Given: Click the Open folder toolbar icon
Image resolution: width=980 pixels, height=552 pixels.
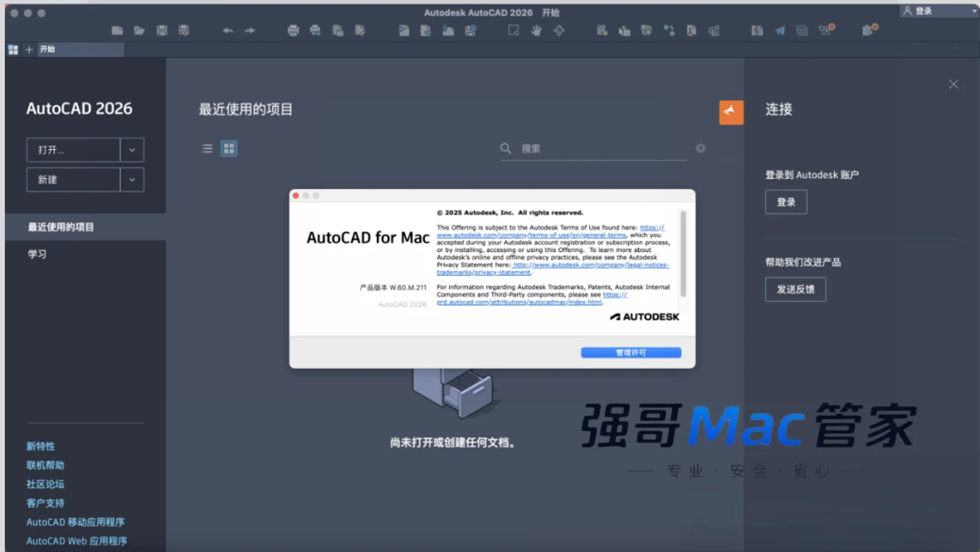Looking at the screenshot, I should pyautogui.click(x=139, y=30).
